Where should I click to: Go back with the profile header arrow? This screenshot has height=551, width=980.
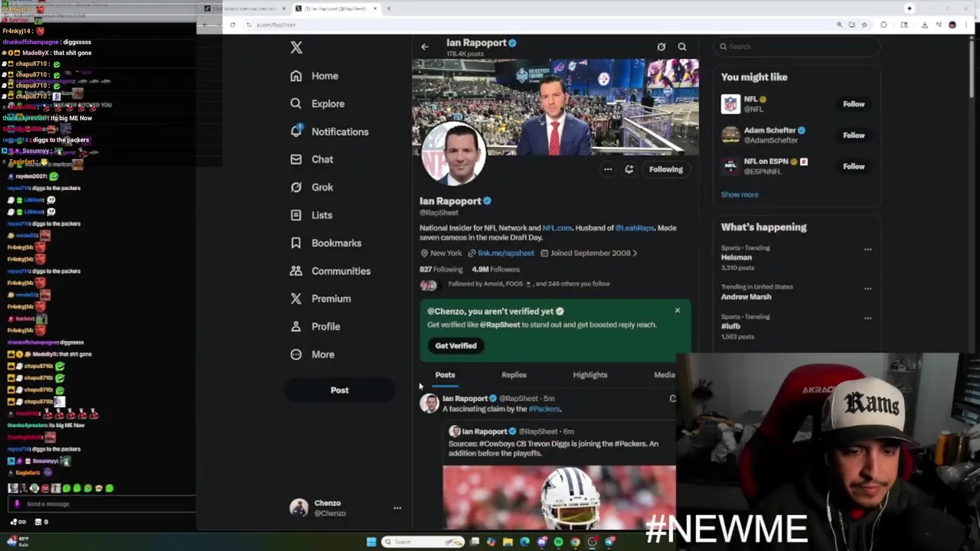(x=425, y=47)
